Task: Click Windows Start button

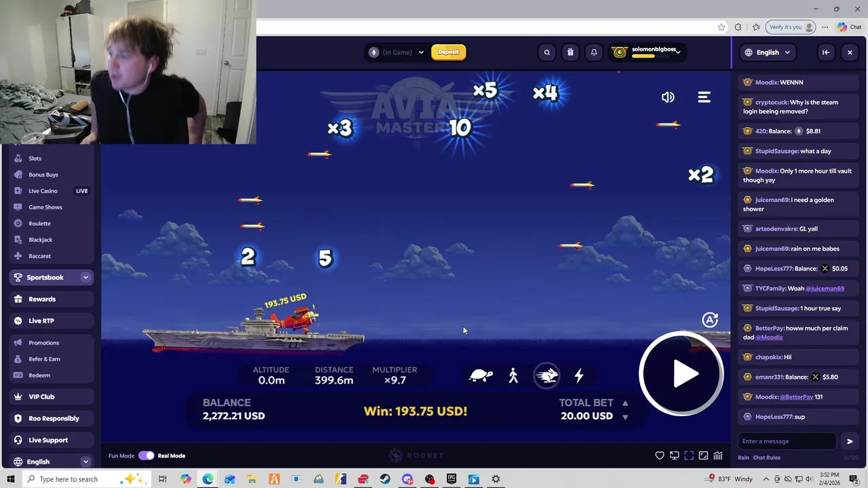Action: pos(10,479)
